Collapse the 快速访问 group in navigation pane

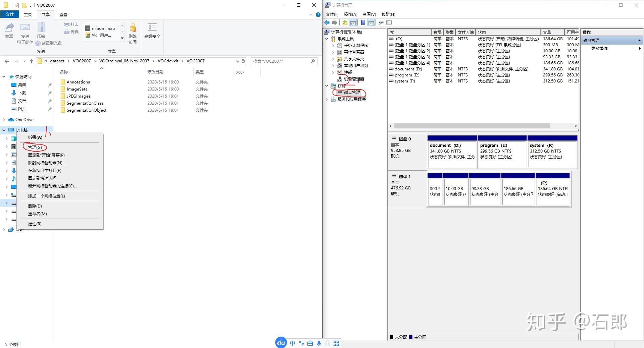[x=4, y=77]
